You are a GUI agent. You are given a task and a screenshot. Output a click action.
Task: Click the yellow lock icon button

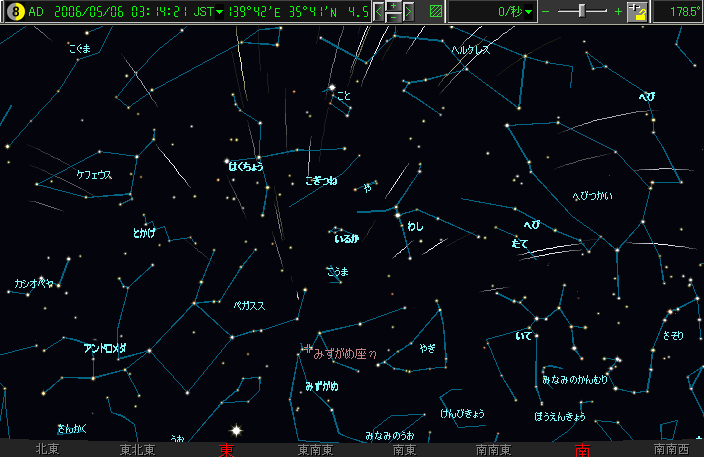click(x=637, y=12)
